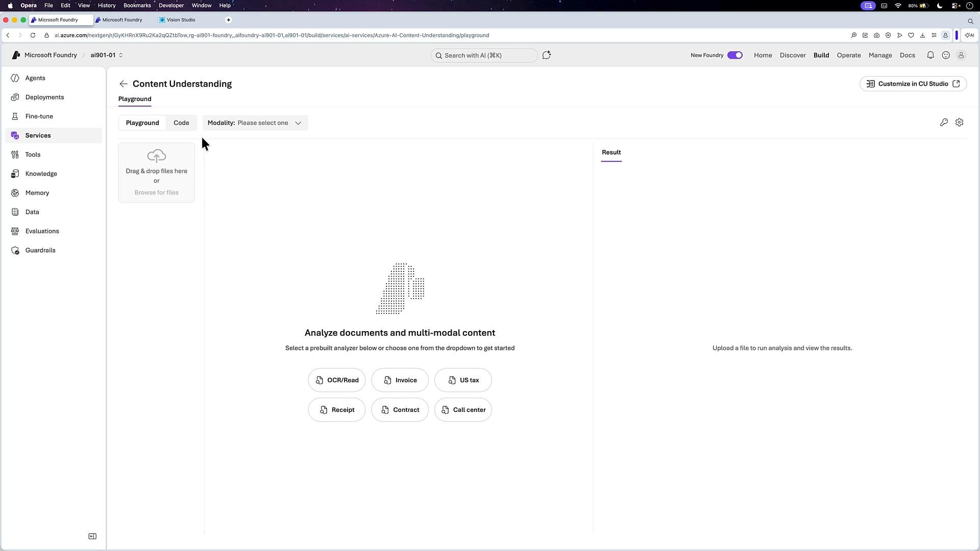
Task: Open the Discover navigation item
Action: [793, 55]
